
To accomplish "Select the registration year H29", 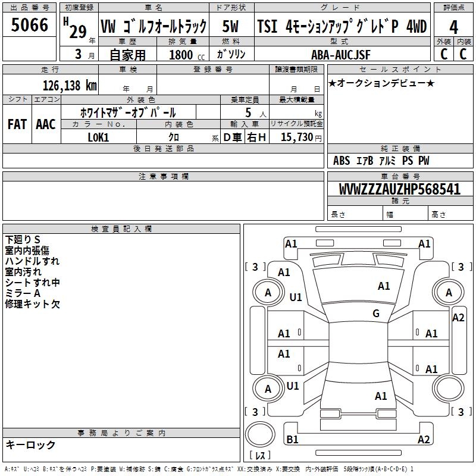I will click(x=76, y=29).
